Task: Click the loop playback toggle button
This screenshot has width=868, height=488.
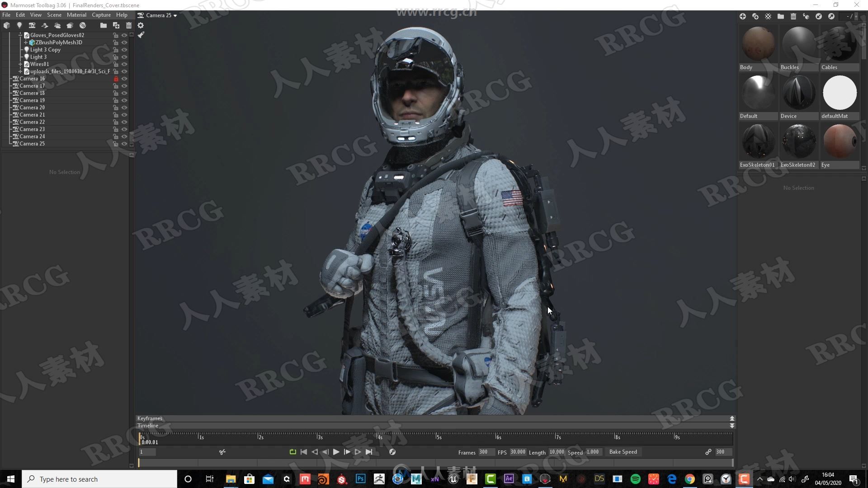Action: (292, 452)
